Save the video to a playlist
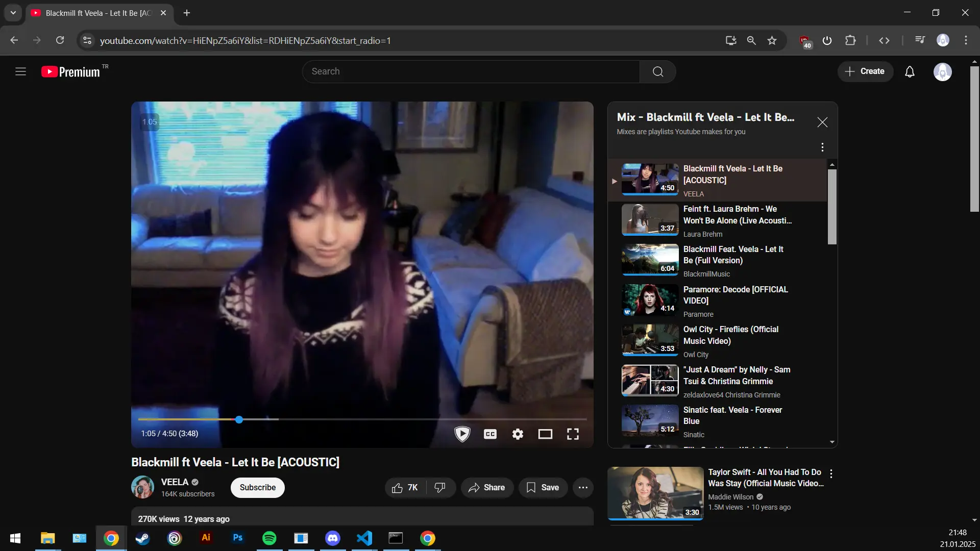 [x=543, y=488]
